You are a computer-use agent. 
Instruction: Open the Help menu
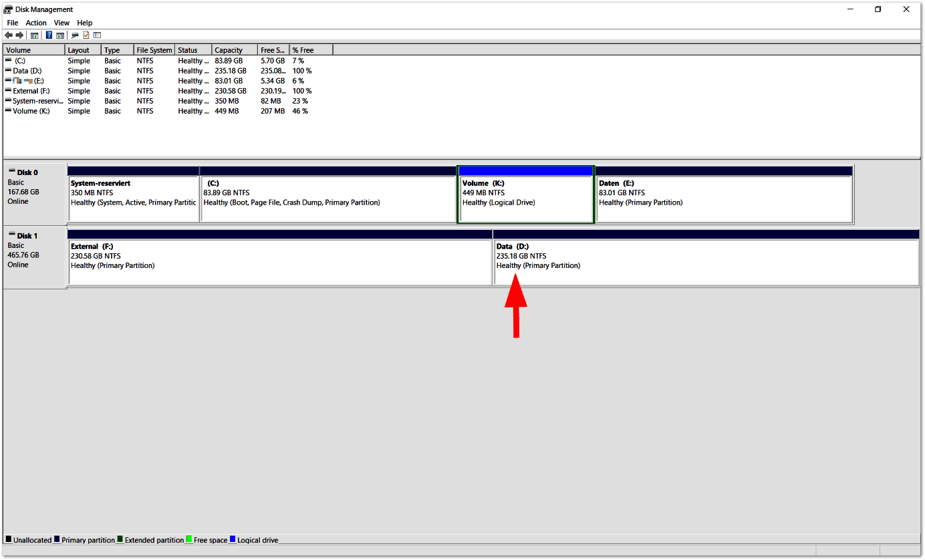(x=85, y=22)
